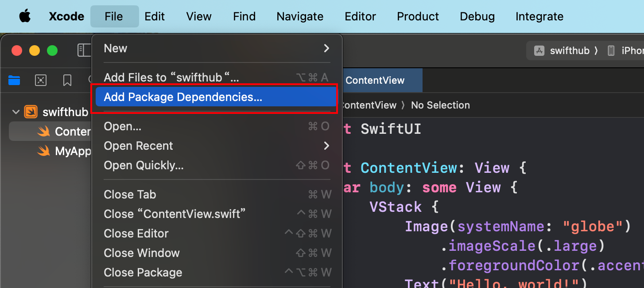This screenshot has height=288, width=644.
Task: Collapse the swifthub project tree
Action: [x=16, y=112]
